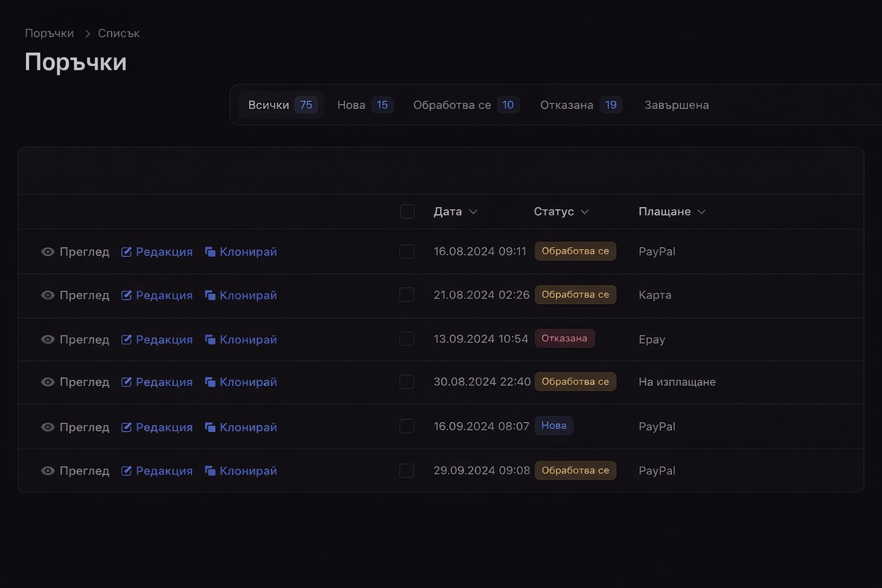882x588 pixels.
Task: Click the eye icon in the 16.09.2024 08:07 row
Action: (x=48, y=427)
